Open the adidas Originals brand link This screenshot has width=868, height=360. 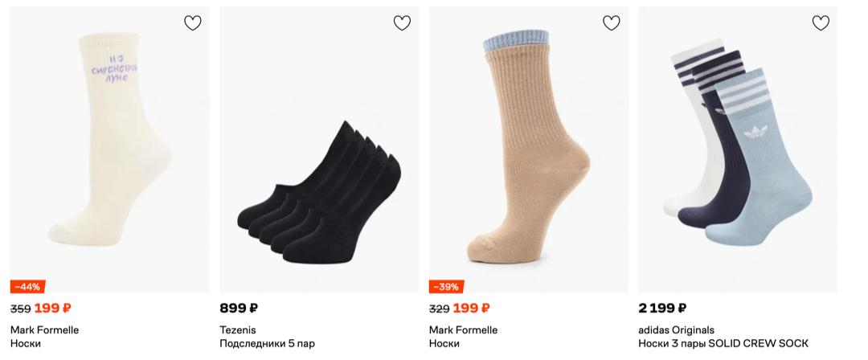(676, 329)
